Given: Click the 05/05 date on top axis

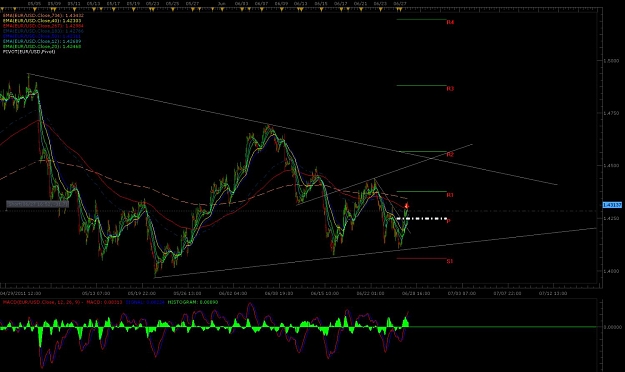Looking at the screenshot, I should pos(34,3).
